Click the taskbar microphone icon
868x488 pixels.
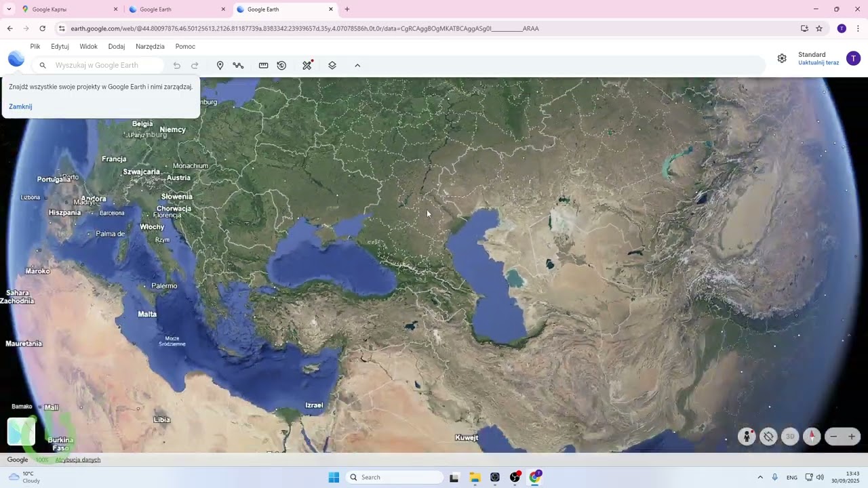click(x=775, y=477)
